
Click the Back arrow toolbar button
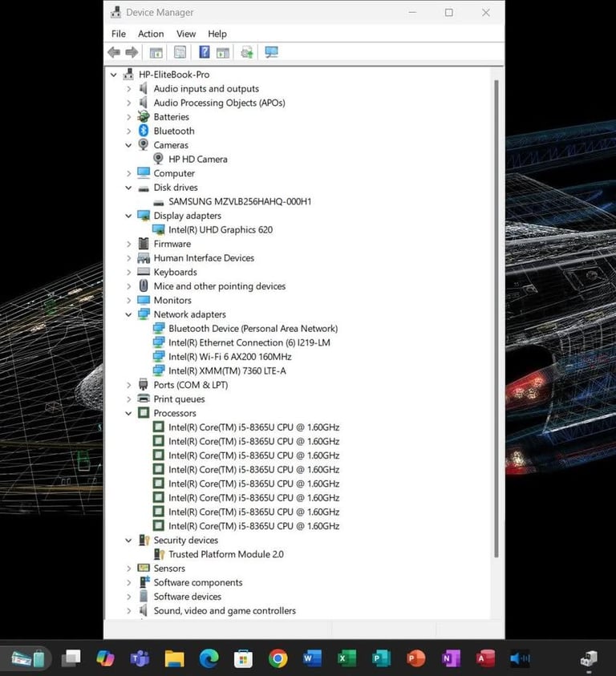[x=114, y=53]
